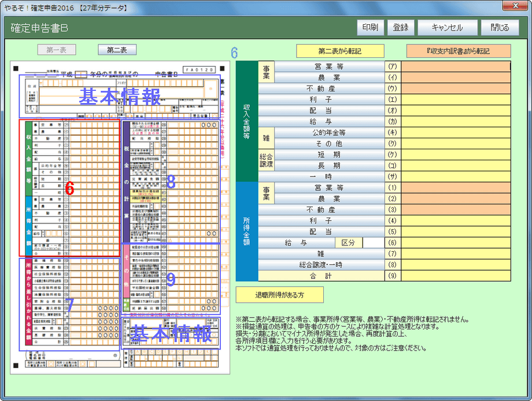The width and height of the screenshot is (532, 401).
Task: Click the 配当 (オ) income input field
Action: pyautogui.click(x=456, y=111)
